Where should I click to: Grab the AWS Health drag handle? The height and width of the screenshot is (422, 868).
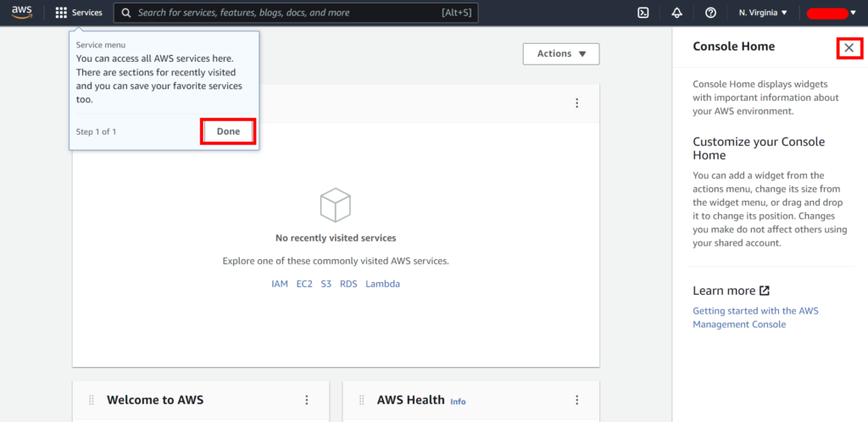[x=361, y=400]
